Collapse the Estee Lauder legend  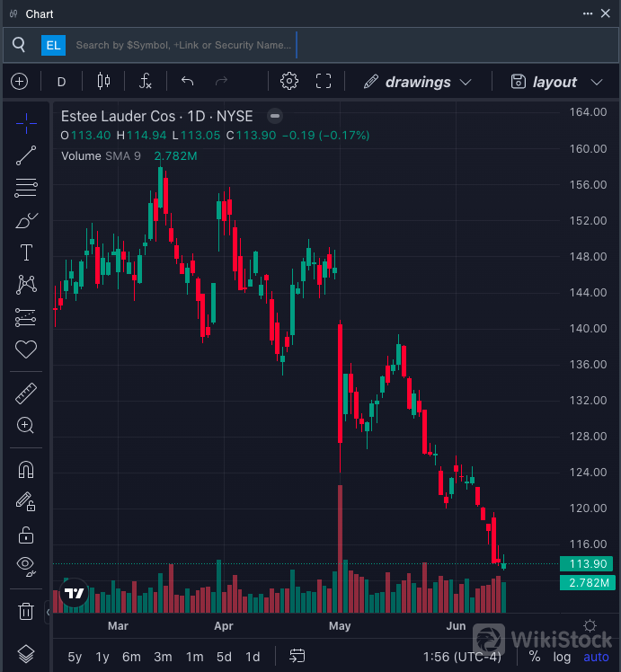click(x=275, y=117)
